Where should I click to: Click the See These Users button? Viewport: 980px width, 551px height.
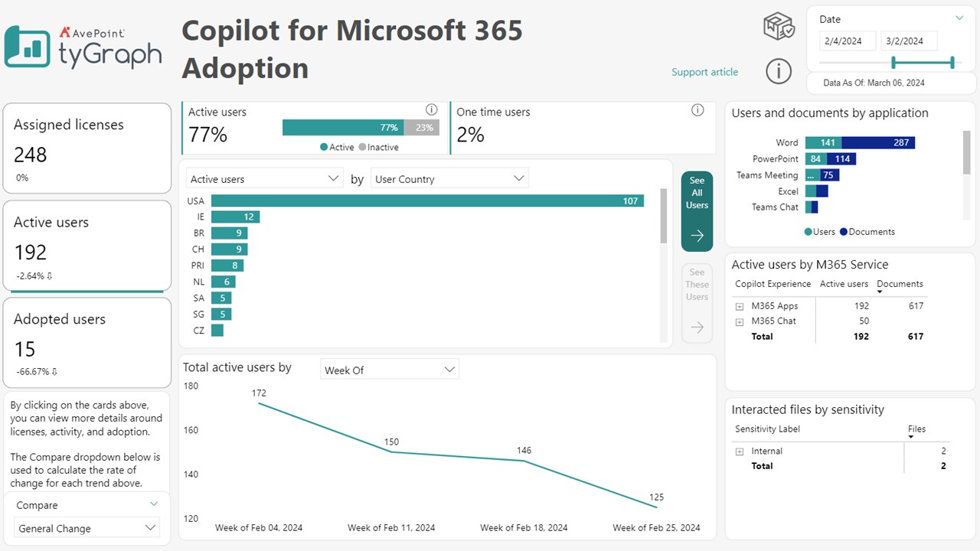point(697,302)
